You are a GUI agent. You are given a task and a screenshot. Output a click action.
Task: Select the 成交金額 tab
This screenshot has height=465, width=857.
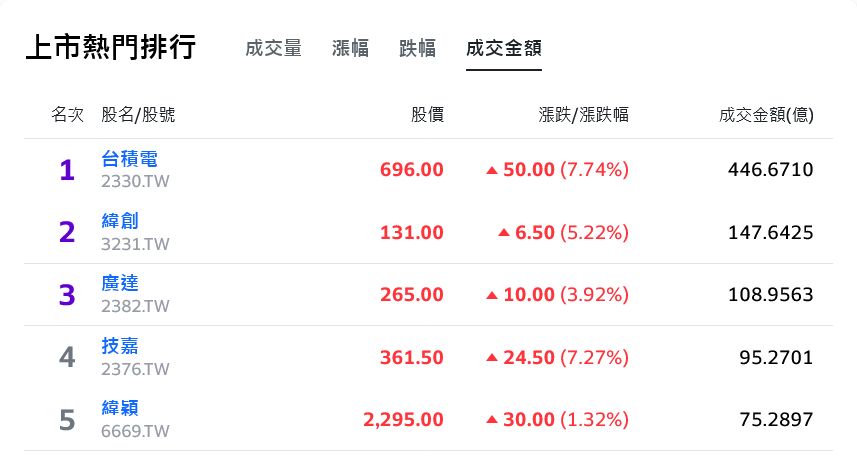pos(504,48)
